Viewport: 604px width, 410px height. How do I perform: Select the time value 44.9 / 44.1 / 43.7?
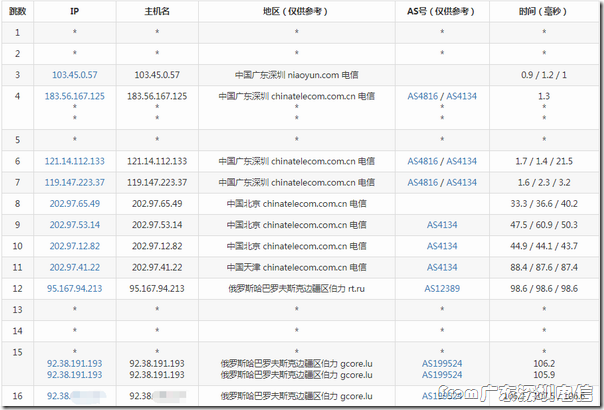tap(544, 246)
